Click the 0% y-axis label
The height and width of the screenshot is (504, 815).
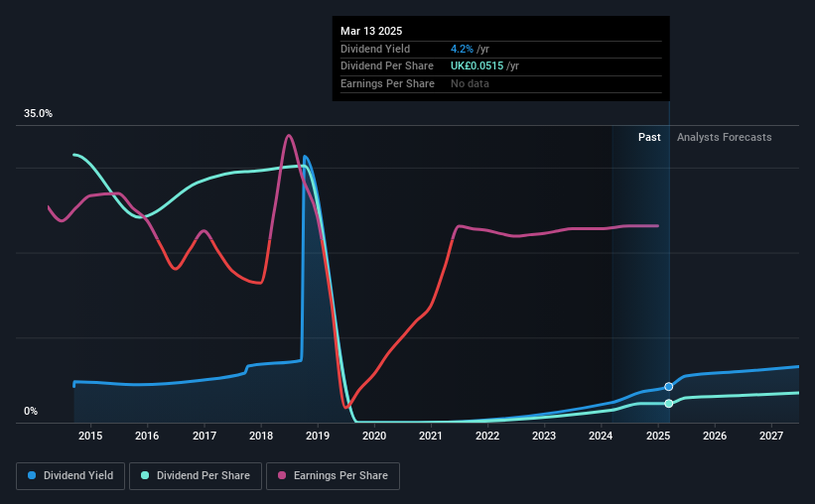click(31, 411)
